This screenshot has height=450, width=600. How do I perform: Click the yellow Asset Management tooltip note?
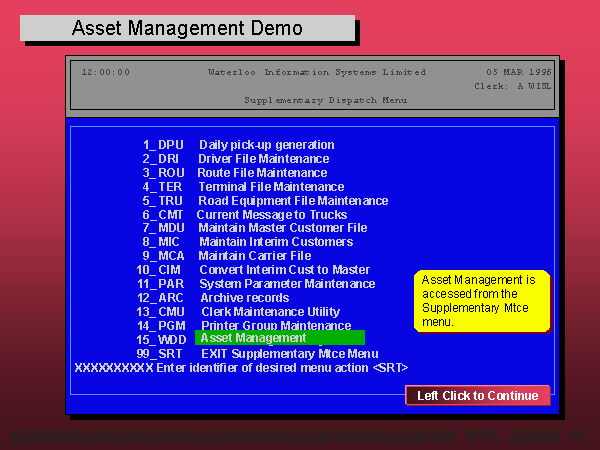tap(482, 301)
